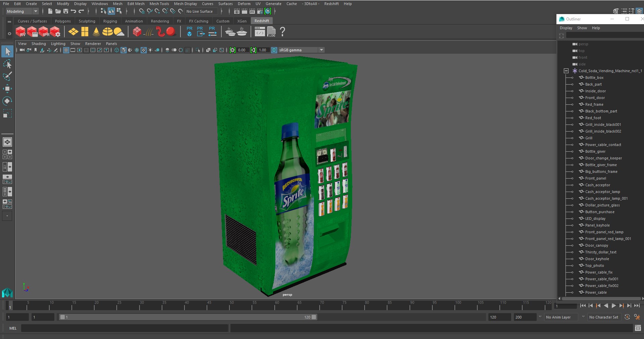Play the animation forward
Screen dimensions: 644x339
[613, 305]
